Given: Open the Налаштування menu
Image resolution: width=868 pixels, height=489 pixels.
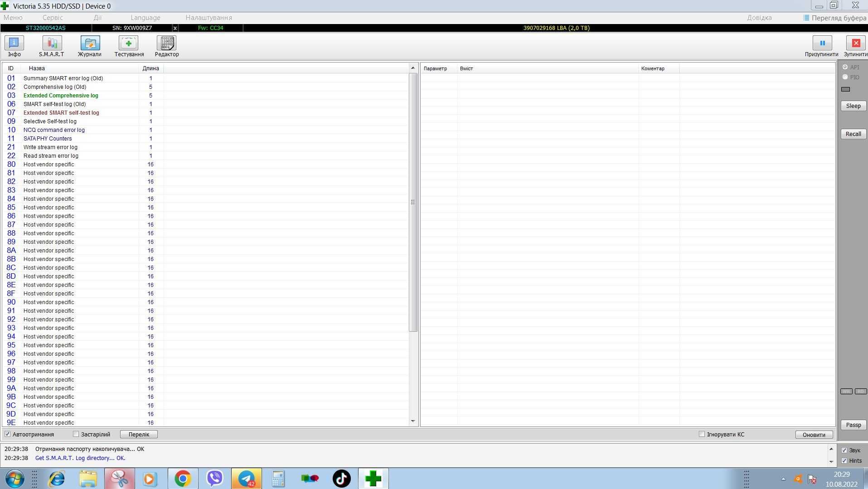Looking at the screenshot, I should pos(209,18).
